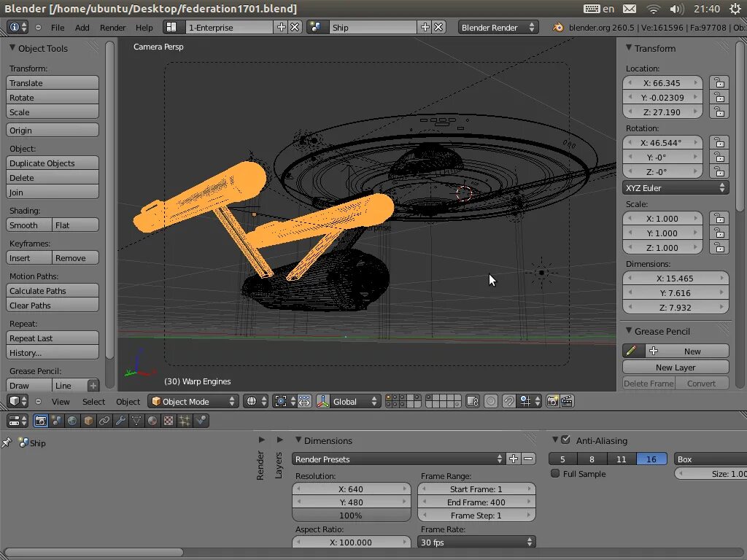Open the Blender Render engine dropdown

tap(498, 27)
